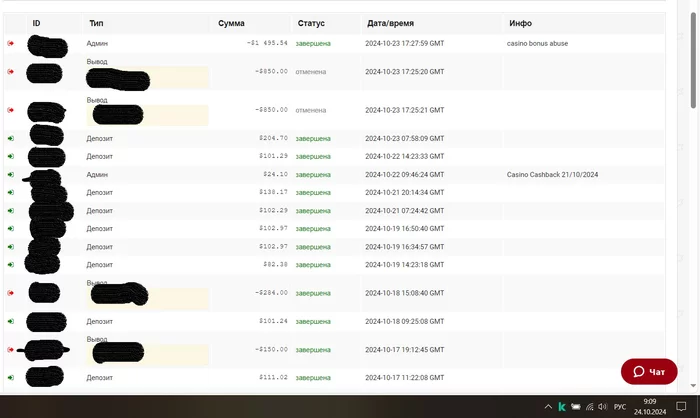Show hidden tray icons with the taskbar chevron
The height and width of the screenshot is (418, 700).
(x=548, y=406)
